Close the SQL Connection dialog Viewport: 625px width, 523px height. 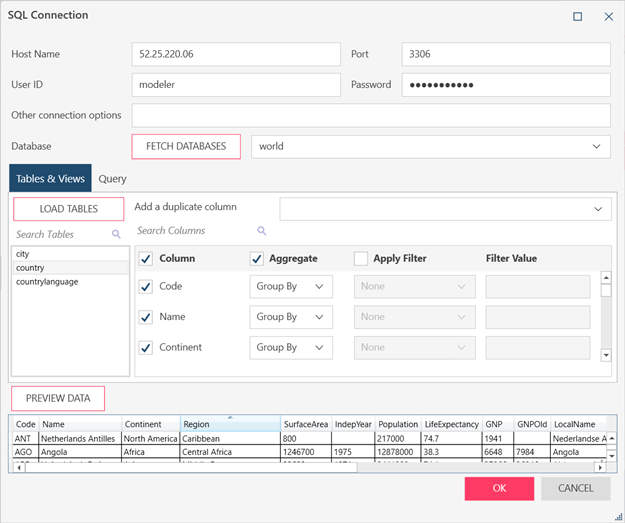click(x=608, y=16)
